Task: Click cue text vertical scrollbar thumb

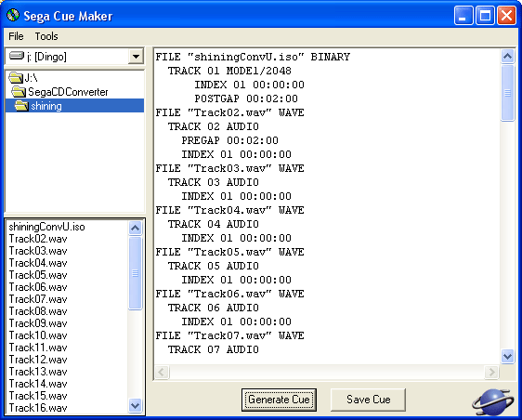Action: point(507,93)
